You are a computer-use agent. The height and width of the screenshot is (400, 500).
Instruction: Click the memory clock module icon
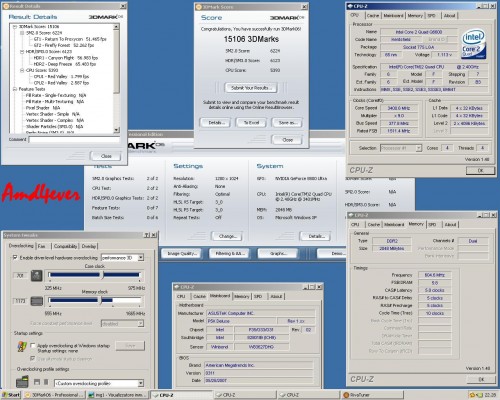[37, 301]
